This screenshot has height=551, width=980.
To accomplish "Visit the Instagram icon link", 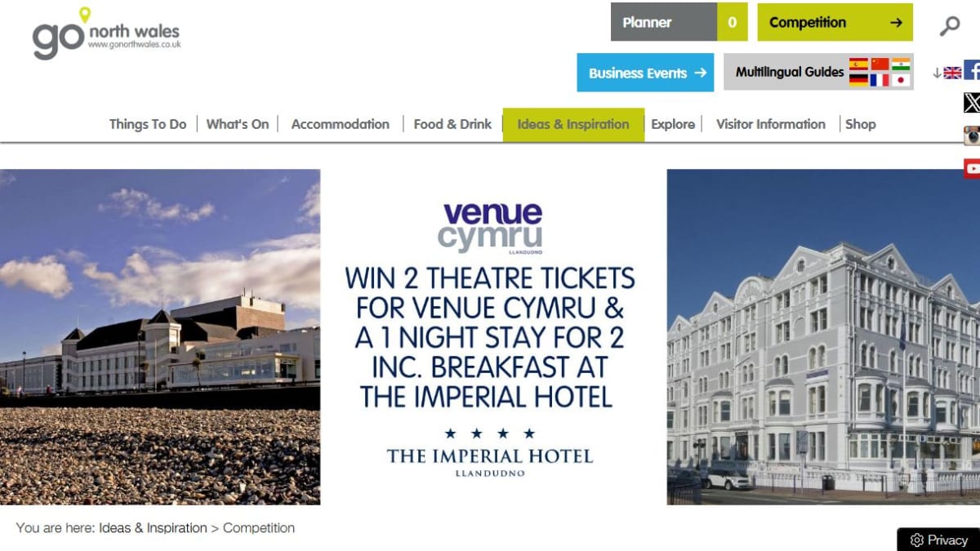I will (972, 136).
